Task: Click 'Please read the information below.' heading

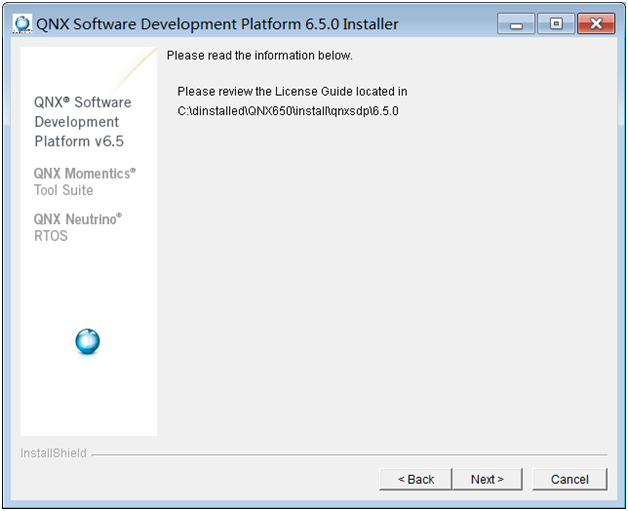Action: coord(260,55)
